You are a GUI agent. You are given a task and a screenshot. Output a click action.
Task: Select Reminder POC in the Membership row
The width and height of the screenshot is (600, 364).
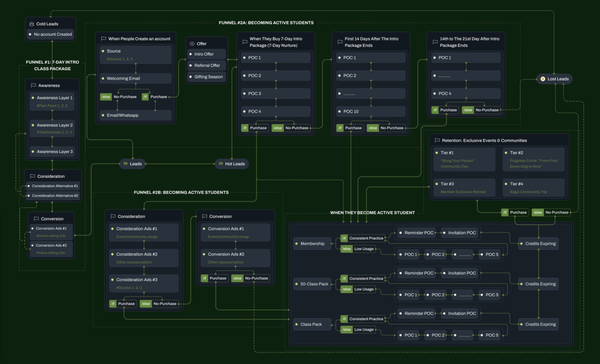pyautogui.click(x=416, y=233)
